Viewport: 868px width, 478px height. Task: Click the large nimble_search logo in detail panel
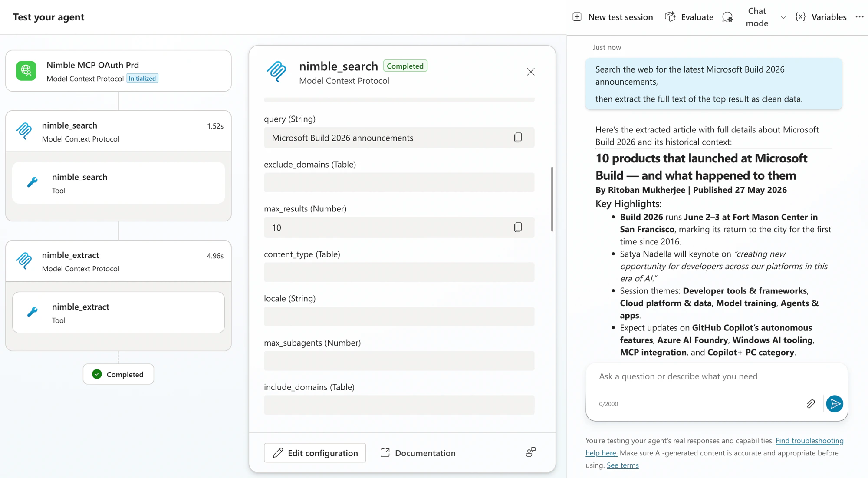pyautogui.click(x=277, y=72)
